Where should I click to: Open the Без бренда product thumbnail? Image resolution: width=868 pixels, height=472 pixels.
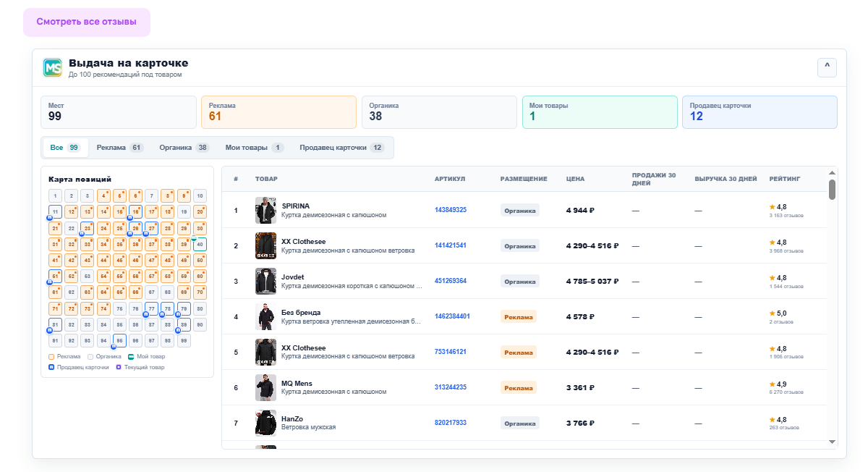(265, 316)
